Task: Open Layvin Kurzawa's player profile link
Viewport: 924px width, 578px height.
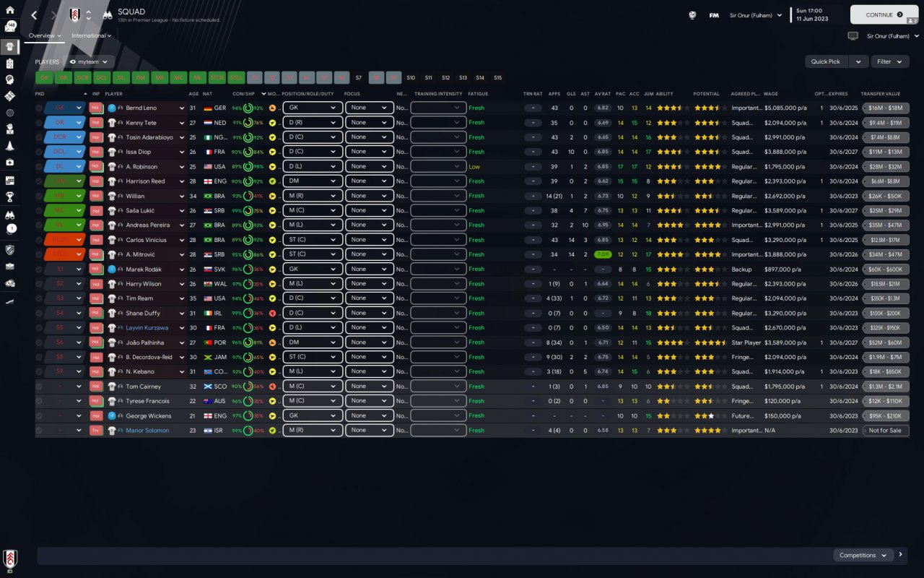Action: tap(147, 327)
